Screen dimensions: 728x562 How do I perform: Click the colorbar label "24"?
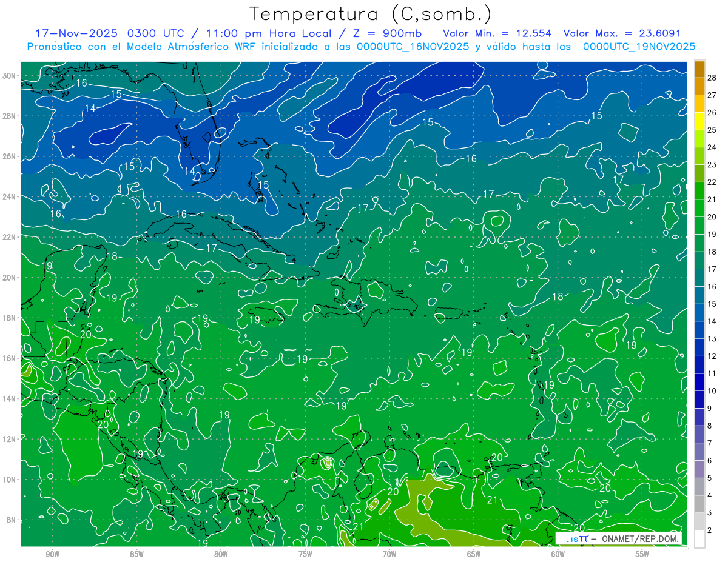pos(712,147)
